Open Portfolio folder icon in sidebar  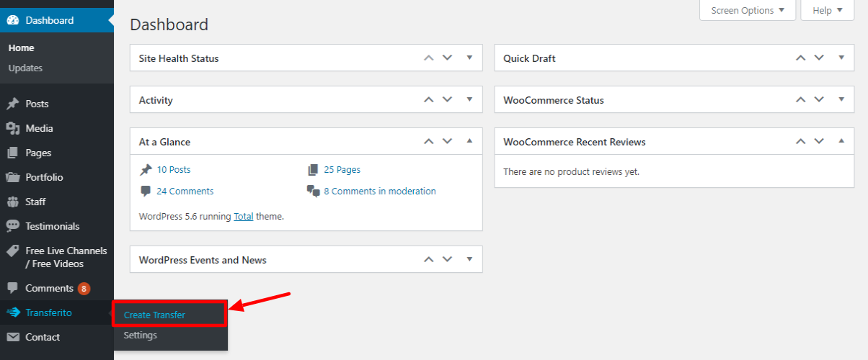tap(13, 177)
